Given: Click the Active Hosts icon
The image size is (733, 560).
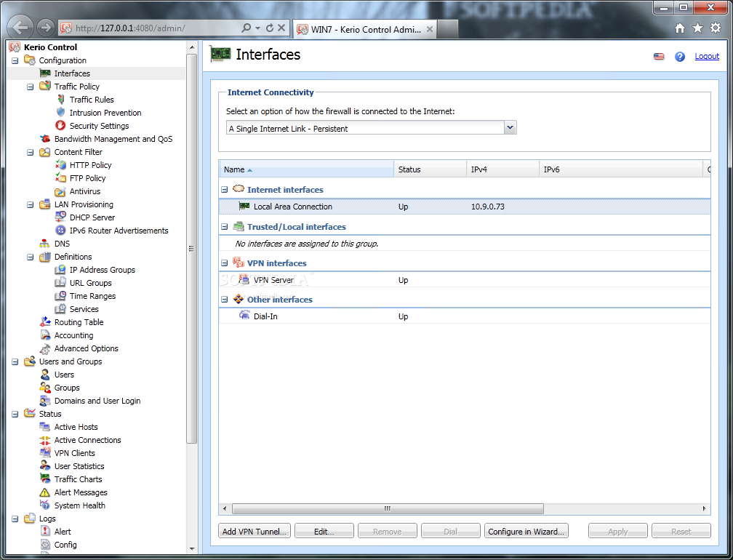Looking at the screenshot, I should 45,427.
